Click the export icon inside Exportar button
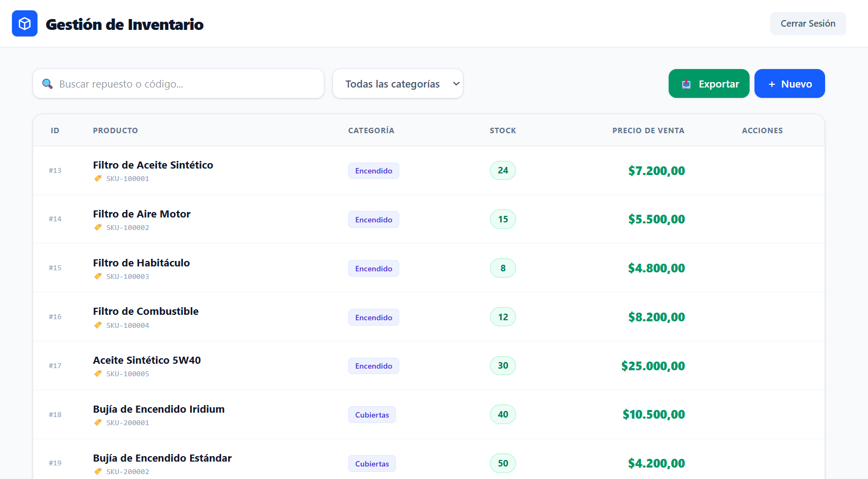The image size is (868, 479). pyautogui.click(x=686, y=84)
